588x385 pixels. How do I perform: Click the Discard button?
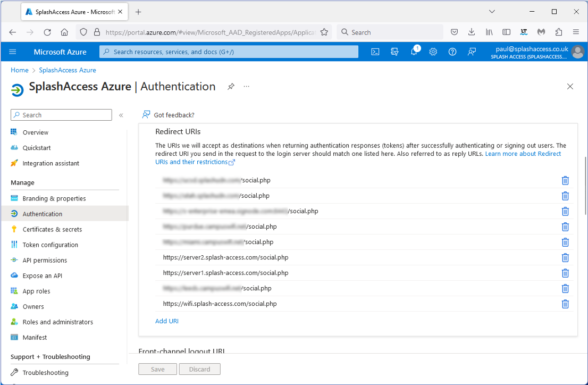coord(199,369)
